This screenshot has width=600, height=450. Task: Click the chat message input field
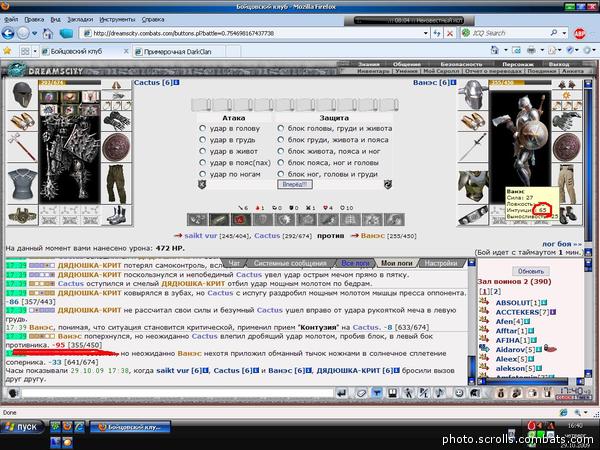[177, 393]
